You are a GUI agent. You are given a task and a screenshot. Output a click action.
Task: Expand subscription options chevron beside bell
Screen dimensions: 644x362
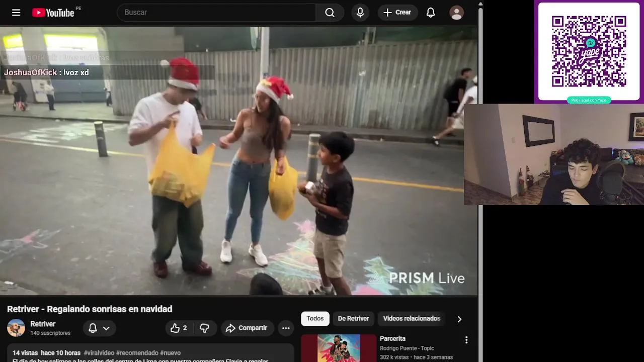pos(106,328)
